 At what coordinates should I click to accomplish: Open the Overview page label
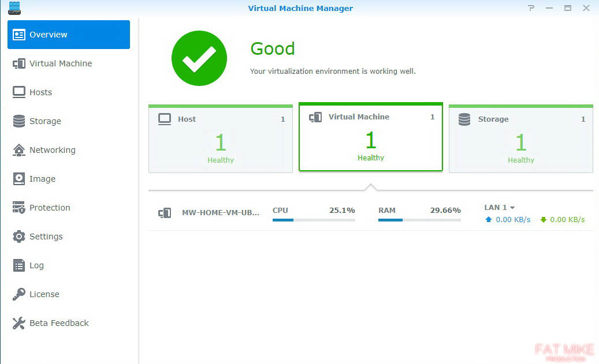point(49,35)
